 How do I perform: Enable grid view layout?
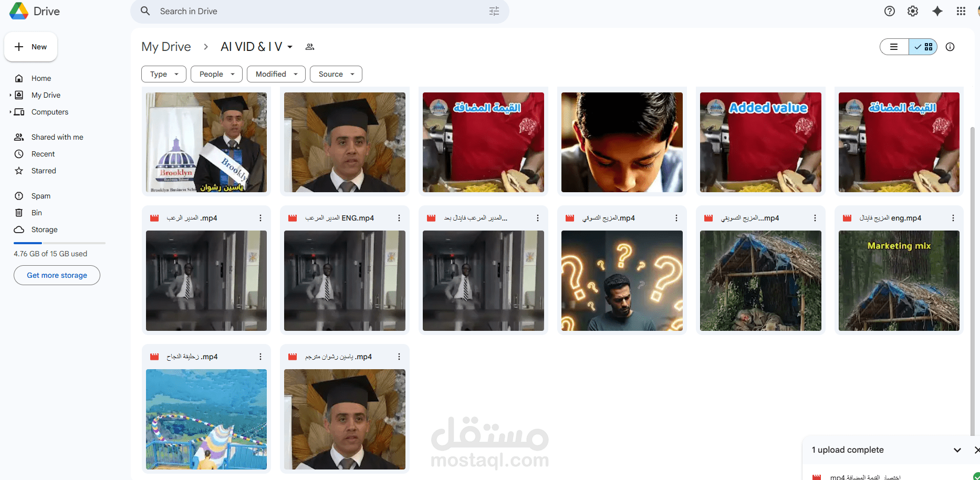coord(923,47)
